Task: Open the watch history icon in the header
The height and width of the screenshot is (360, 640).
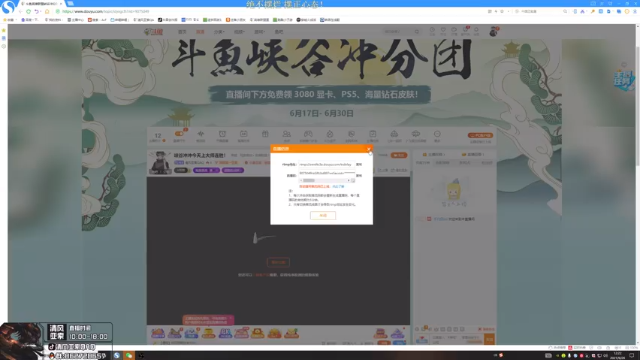Action: pos(432,31)
